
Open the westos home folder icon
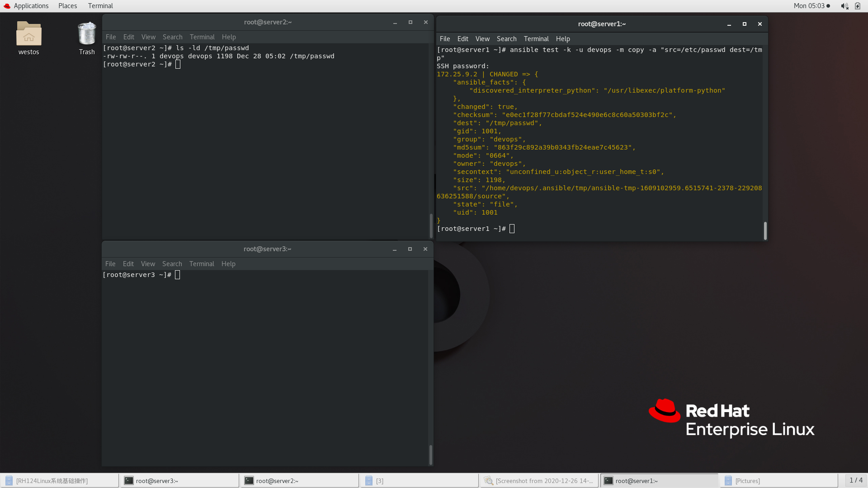coord(28,34)
